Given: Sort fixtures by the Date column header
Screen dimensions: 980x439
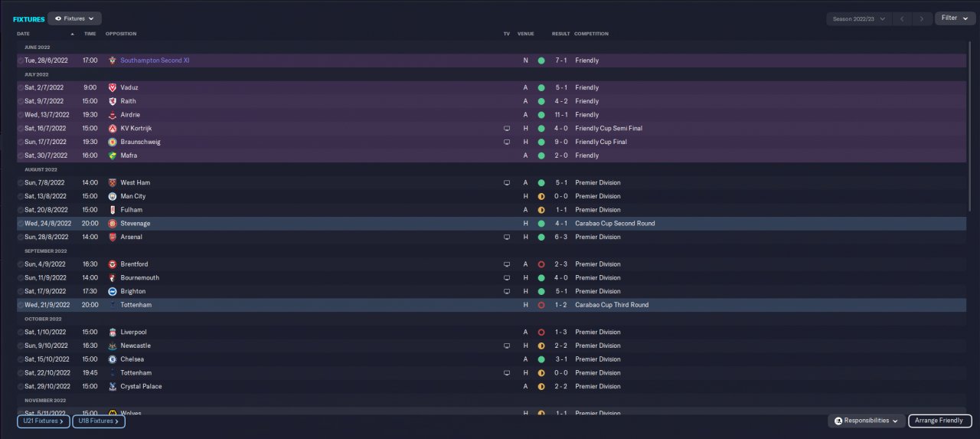Looking at the screenshot, I should coord(24,34).
